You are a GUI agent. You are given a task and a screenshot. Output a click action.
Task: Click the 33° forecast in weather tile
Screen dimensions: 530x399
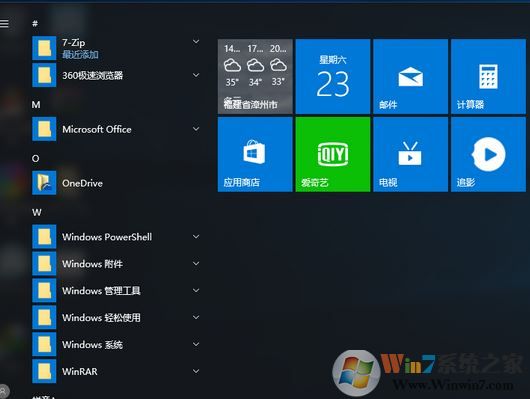(x=278, y=82)
